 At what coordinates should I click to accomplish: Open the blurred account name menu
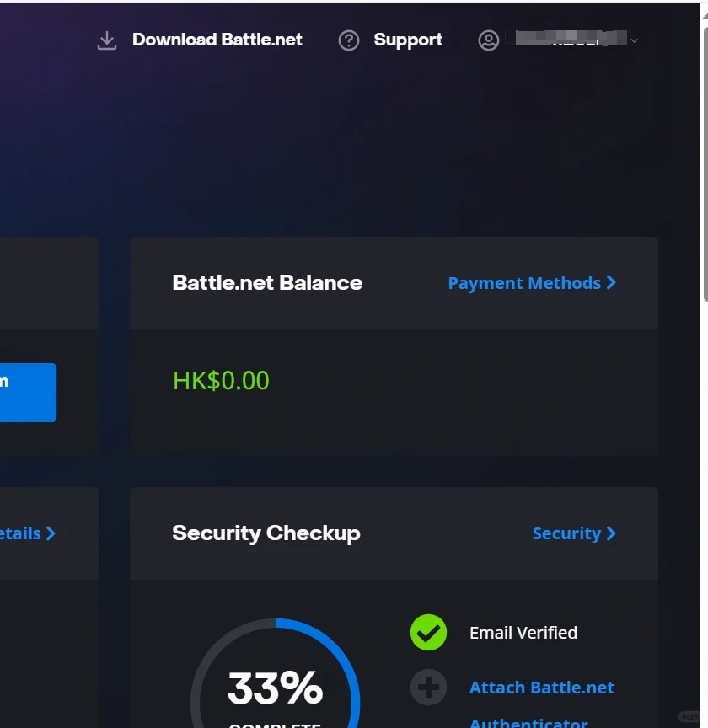pos(571,39)
